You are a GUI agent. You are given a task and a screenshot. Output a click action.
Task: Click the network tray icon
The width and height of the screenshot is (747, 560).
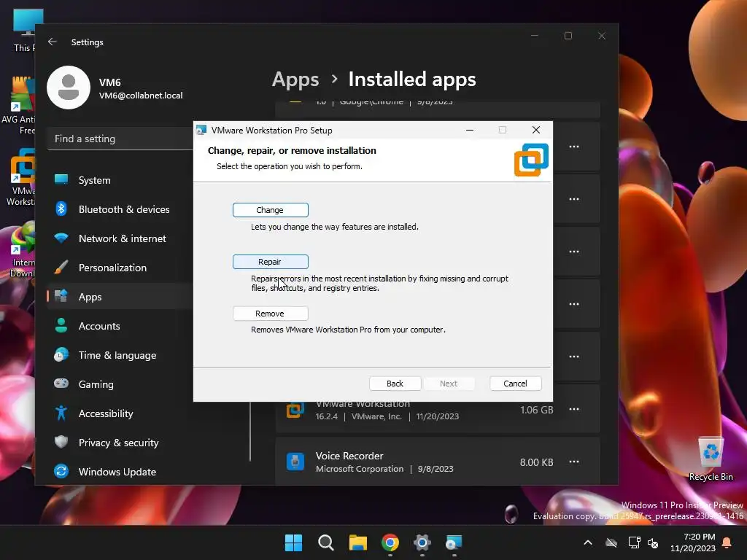click(634, 542)
